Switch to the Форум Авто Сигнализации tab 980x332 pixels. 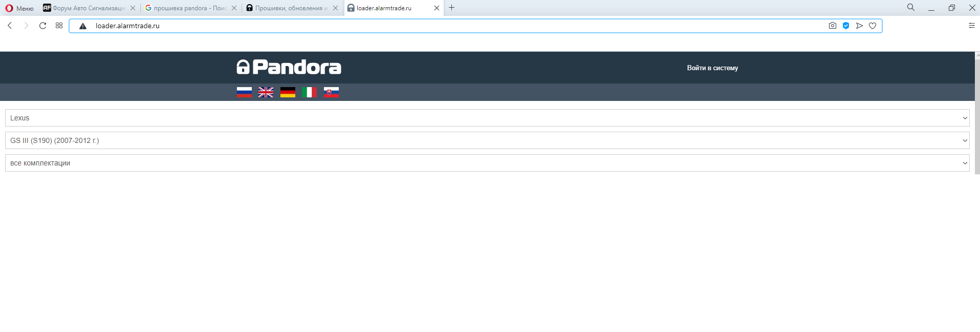(87, 8)
